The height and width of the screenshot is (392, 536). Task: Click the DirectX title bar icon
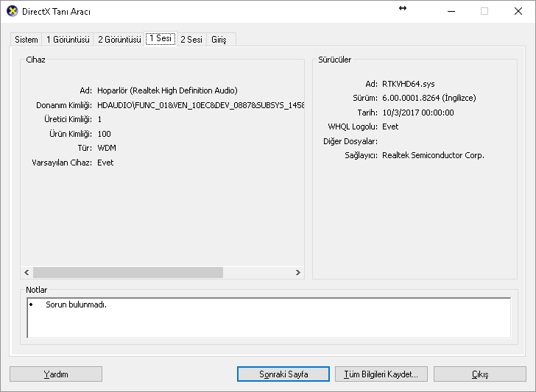tap(13, 11)
